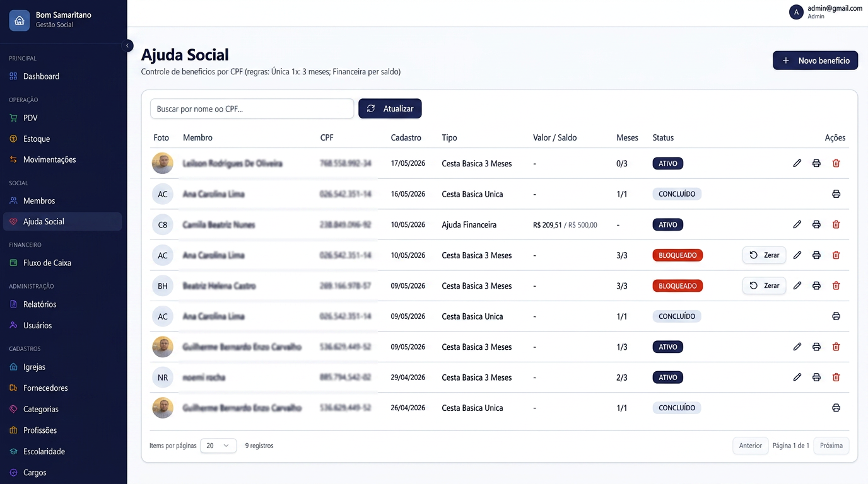Print the 16/05/2026 Cesta Basica Unica record
Screen dimensions: 868x484
click(836, 194)
